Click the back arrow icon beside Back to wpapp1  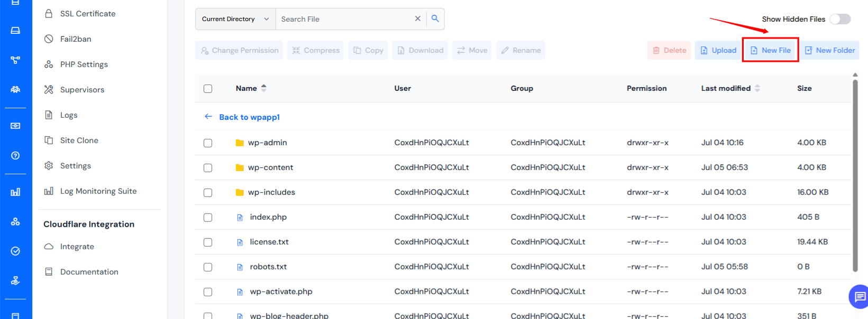(208, 117)
